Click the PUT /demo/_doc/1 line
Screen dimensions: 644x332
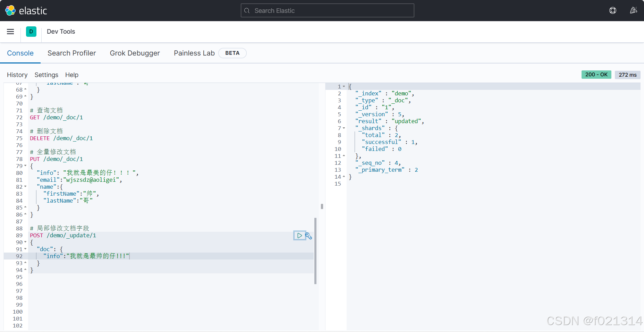coord(57,159)
